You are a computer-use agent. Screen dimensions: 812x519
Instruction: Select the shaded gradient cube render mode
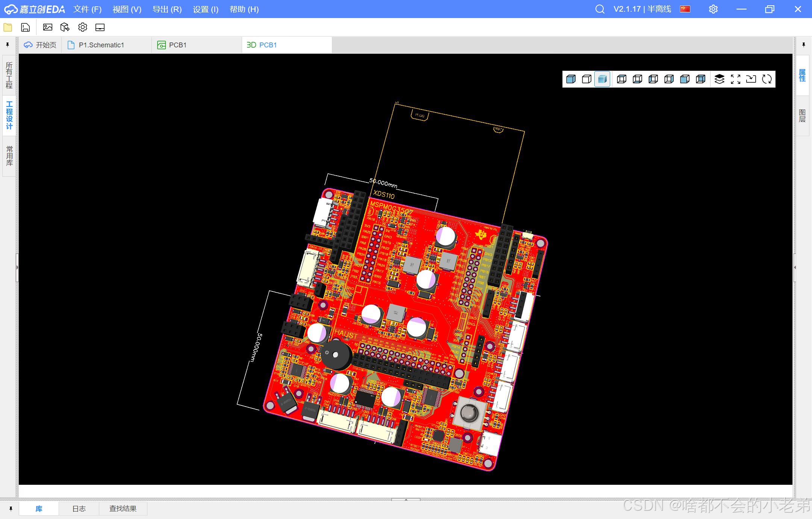pos(602,79)
